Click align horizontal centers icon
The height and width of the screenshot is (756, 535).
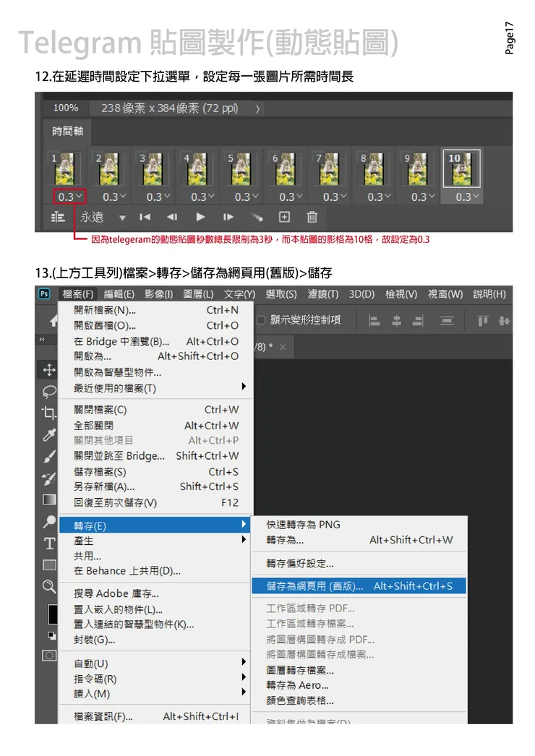click(x=396, y=321)
